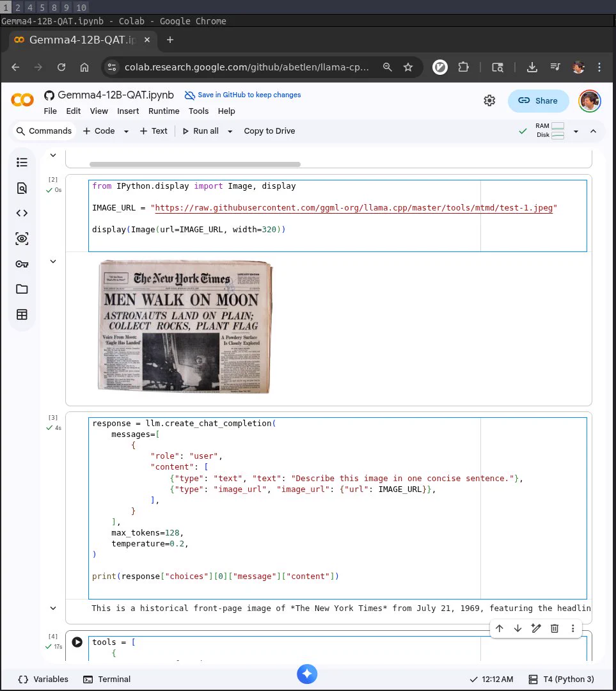This screenshot has height=691, width=616.
Task: Collapse the newspaper image output of cell 2
Action: [x=53, y=261]
